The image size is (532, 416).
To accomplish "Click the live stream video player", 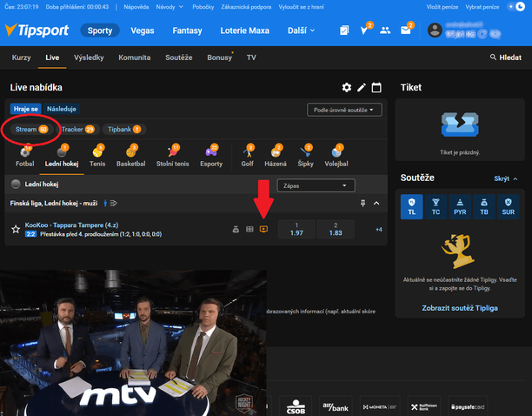I will 133,343.
